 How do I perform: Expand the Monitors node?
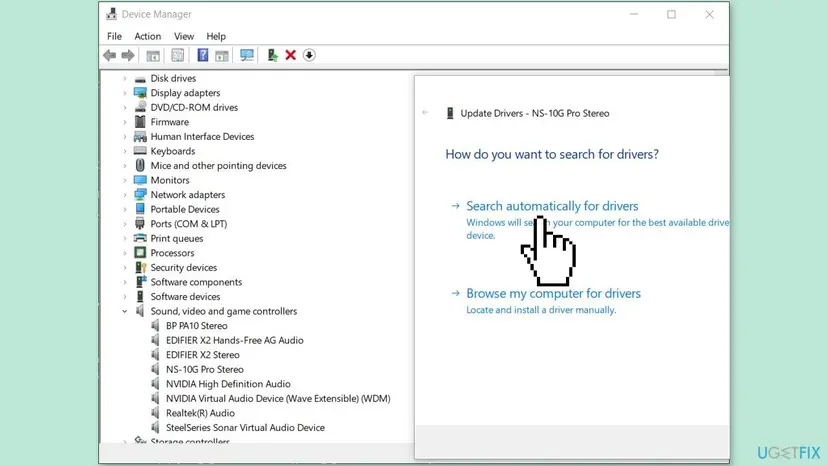(x=125, y=180)
